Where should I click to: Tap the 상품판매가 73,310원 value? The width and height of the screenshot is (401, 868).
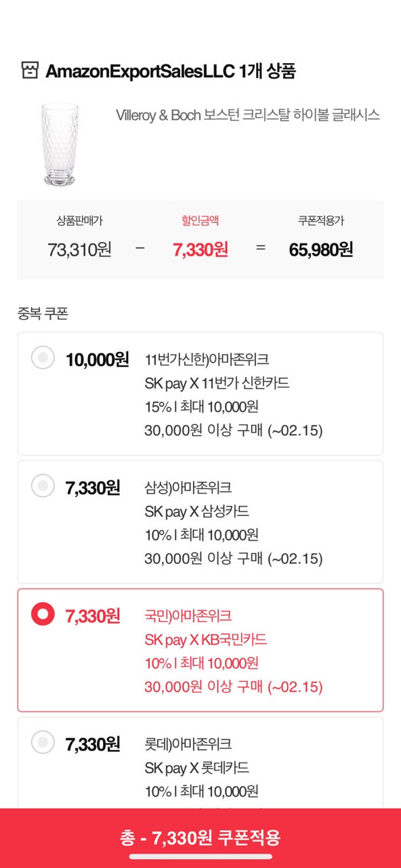pos(80,250)
